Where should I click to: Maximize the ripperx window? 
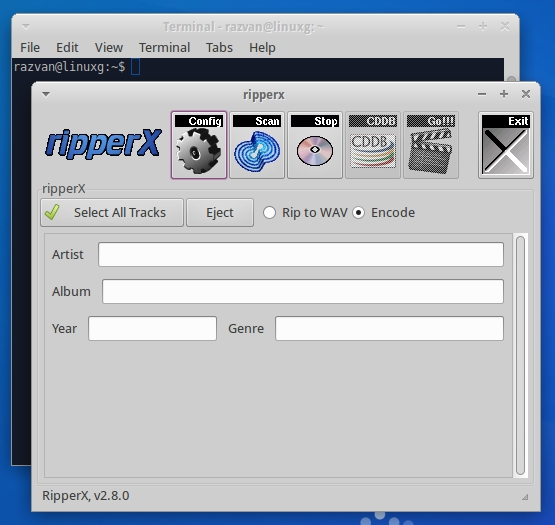tap(504, 94)
